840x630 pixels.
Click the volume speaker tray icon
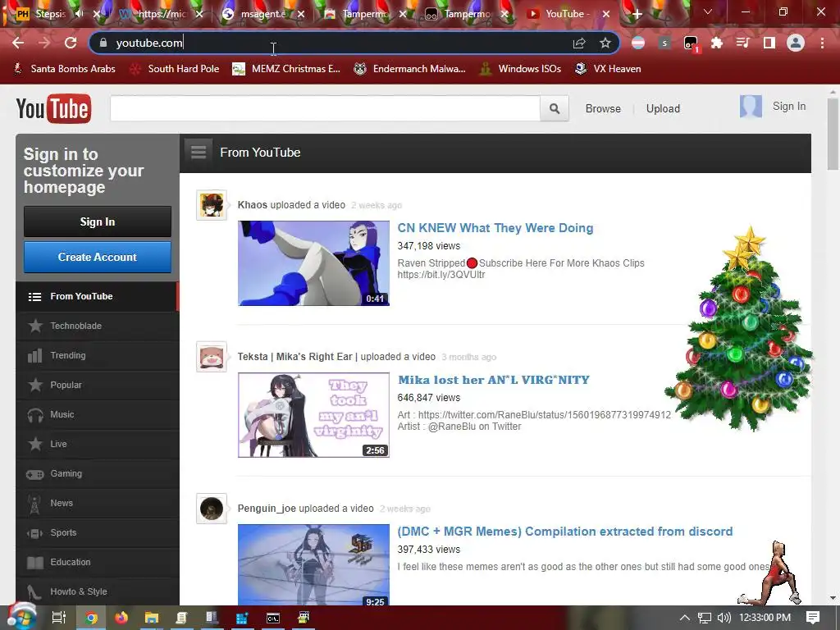pyautogui.click(x=724, y=618)
